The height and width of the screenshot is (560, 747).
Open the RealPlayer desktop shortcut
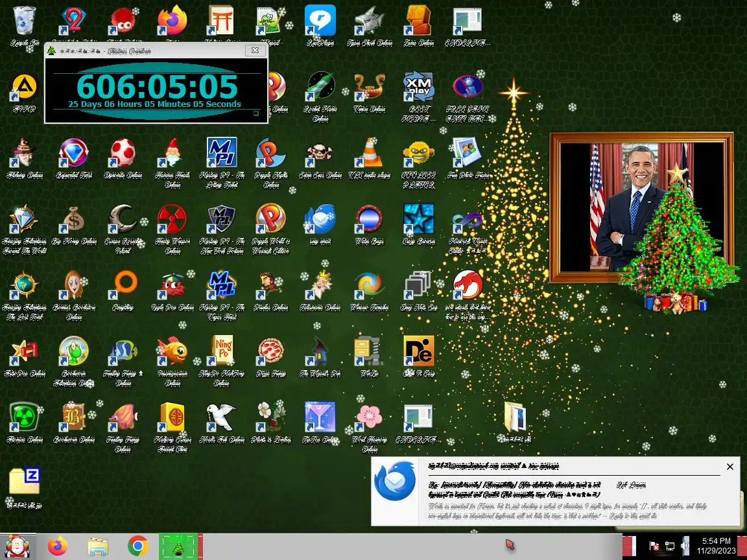pos(320,21)
